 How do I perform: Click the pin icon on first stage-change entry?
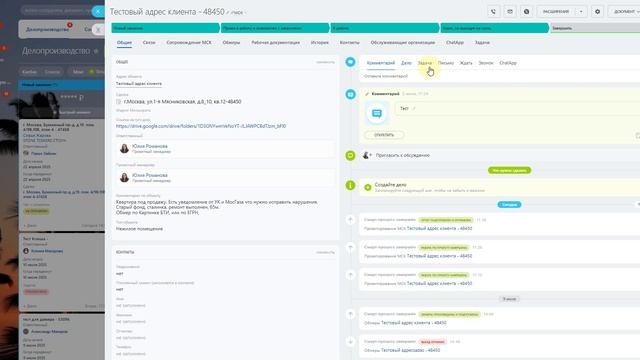[x=350, y=220]
